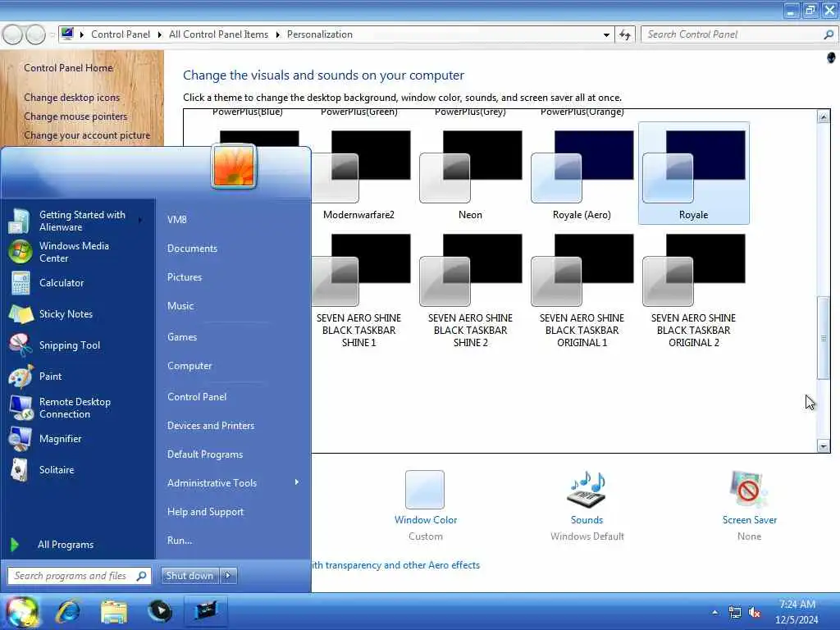840x630 pixels.
Task: Open Windows Explorer folder on taskbar
Action: (x=114, y=611)
